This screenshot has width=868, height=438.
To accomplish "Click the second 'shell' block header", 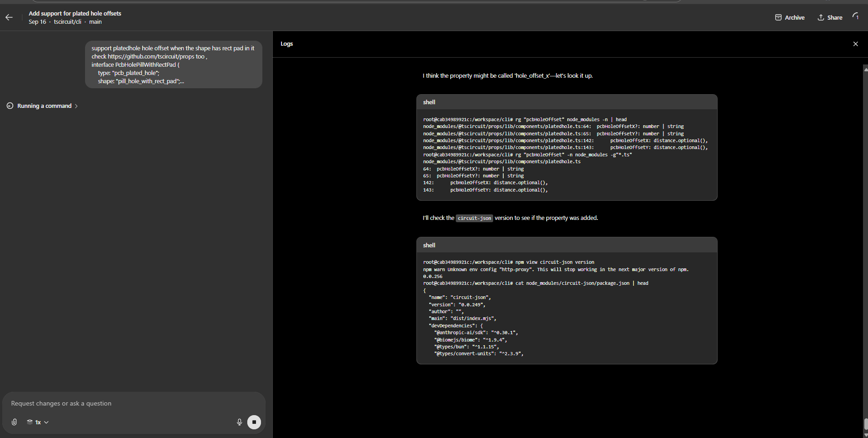I will pyautogui.click(x=567, y=245).
